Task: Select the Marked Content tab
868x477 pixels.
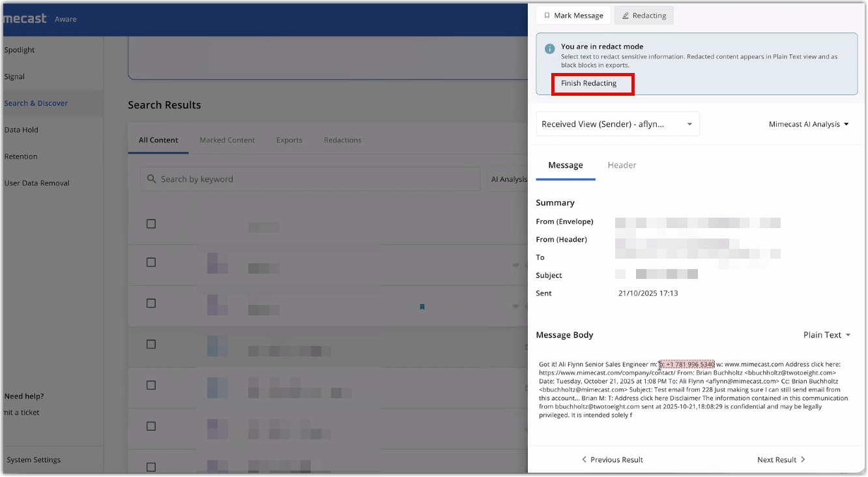Action: point(227,140)
